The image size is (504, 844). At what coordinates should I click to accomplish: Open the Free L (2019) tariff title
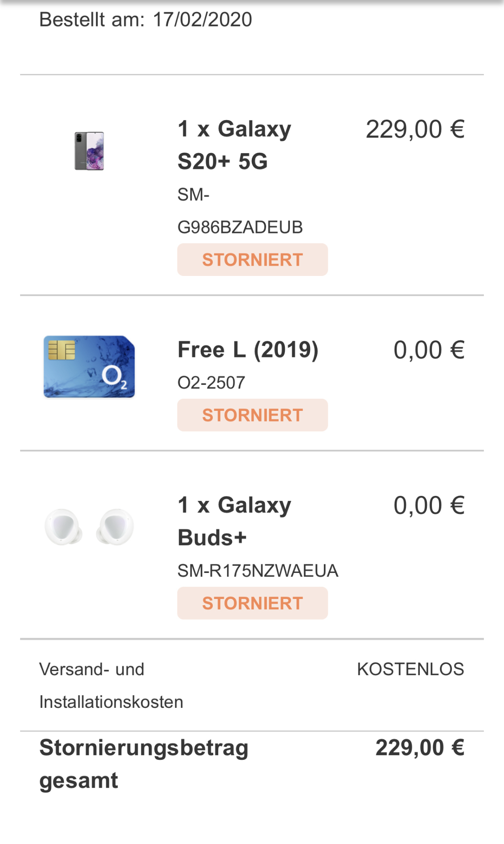tap(248, 349)
